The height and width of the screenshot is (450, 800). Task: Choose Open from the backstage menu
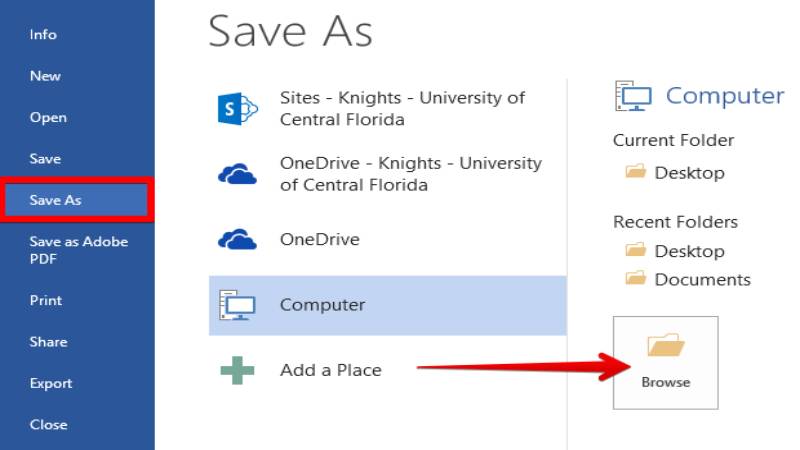(x=48, y=117)
